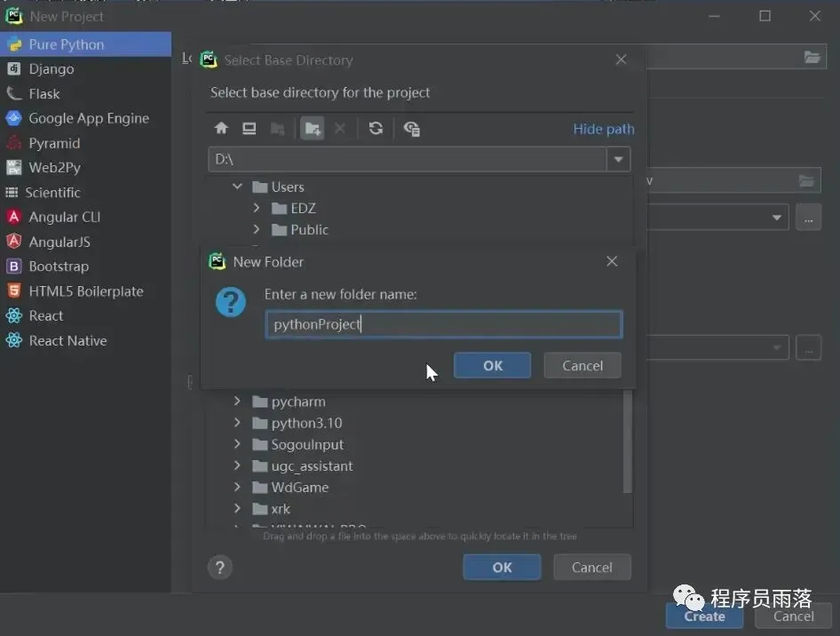
Task: Expand the WdGame folder
Action: [237, 487]
